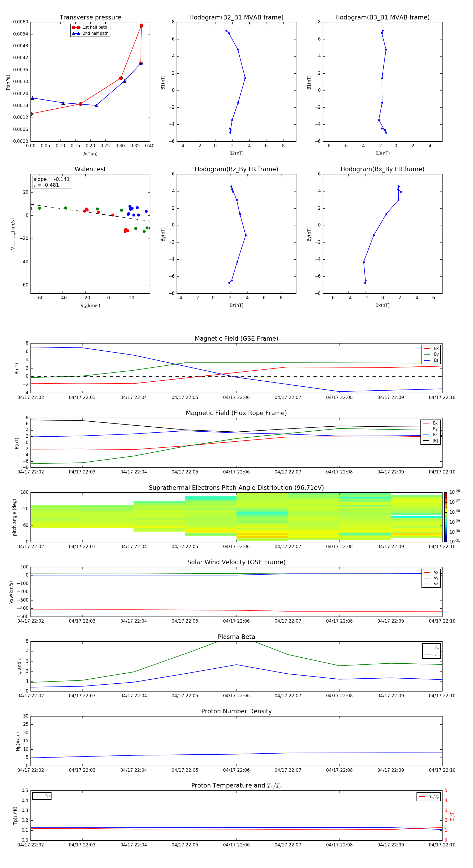Click the By' entry in Flux Rope legend
The width and height of the screenshot is (473, 868).
coord(431,429)
